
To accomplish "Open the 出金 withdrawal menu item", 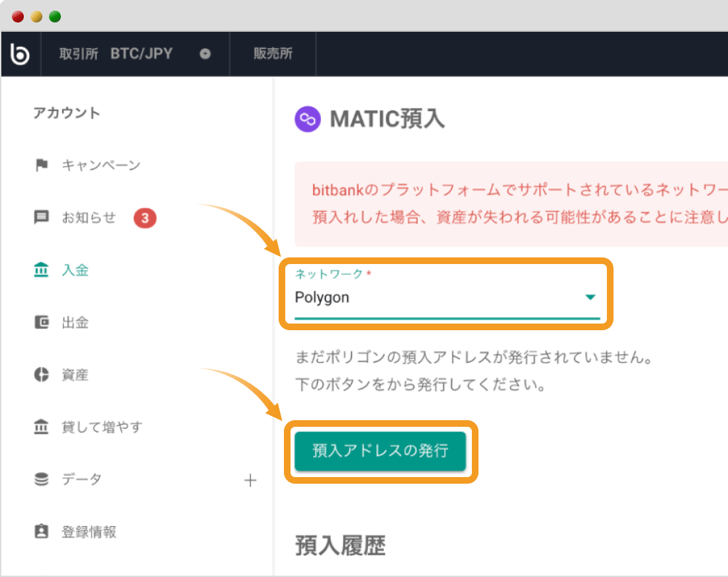I will tap(75, 322).
